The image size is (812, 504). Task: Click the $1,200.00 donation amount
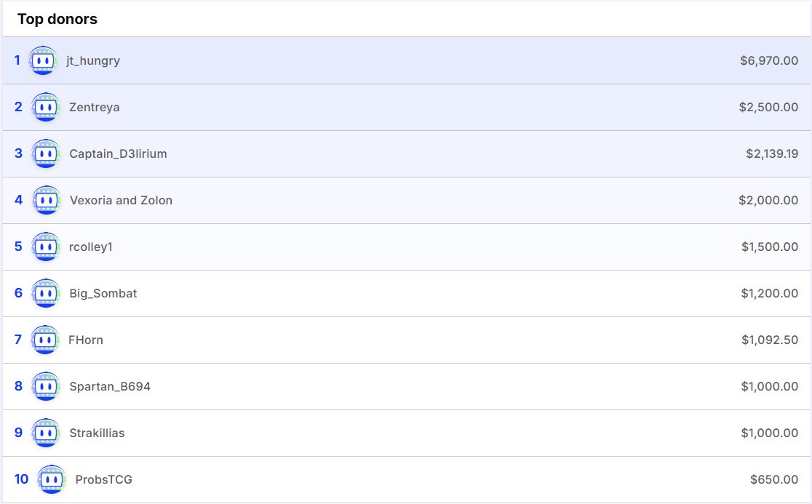(770, 293)
